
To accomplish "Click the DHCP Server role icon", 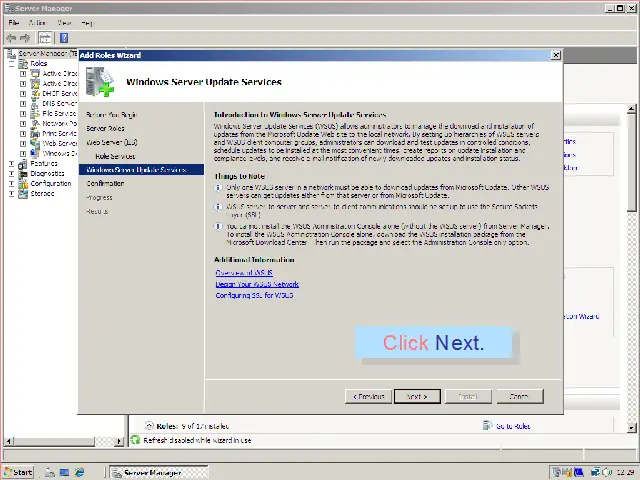I will [x=36, y=93].
